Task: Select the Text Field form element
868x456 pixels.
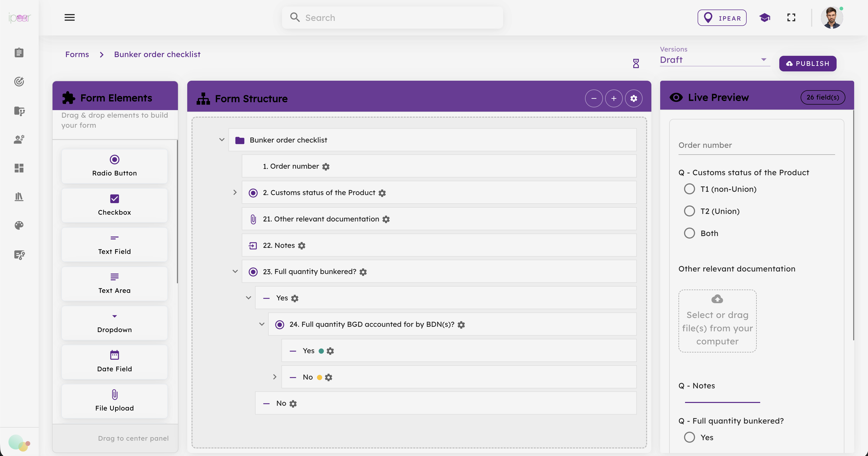Action: point(115,245)
